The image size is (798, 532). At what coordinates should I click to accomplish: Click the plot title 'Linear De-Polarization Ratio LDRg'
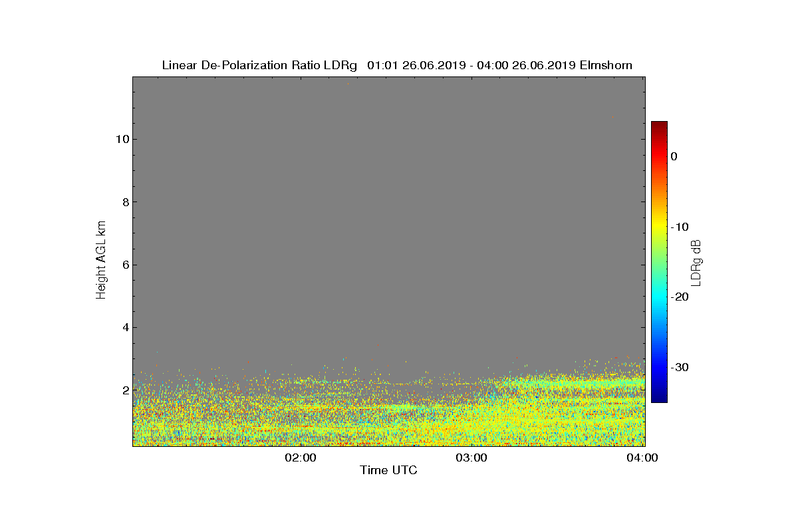pos(261,65)
